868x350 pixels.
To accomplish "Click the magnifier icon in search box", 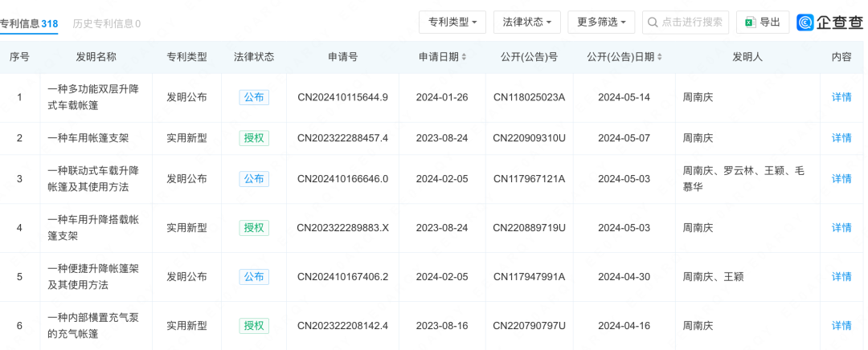I will click(x=653, y=22).
